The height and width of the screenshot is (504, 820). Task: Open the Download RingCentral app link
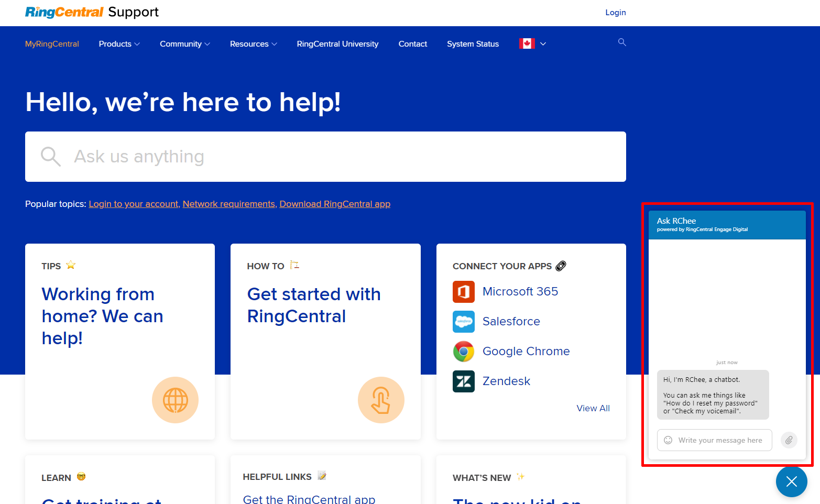pyautogui.click(x=335, y=204)
